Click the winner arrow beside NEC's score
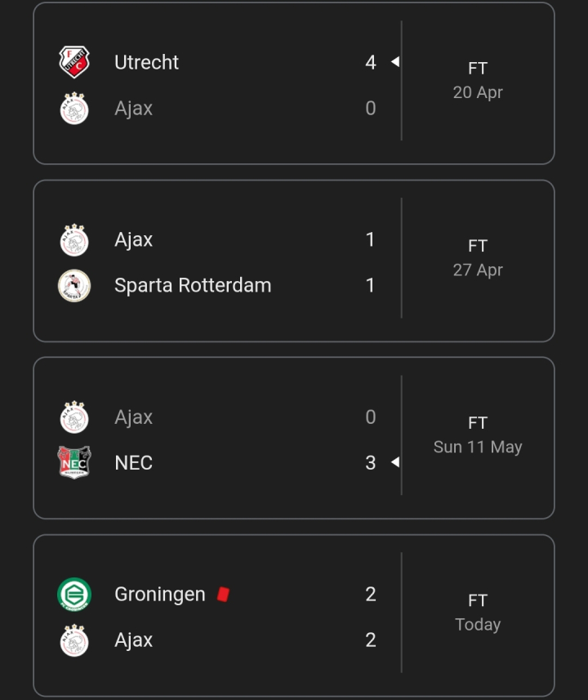 [x=395, y=462]
